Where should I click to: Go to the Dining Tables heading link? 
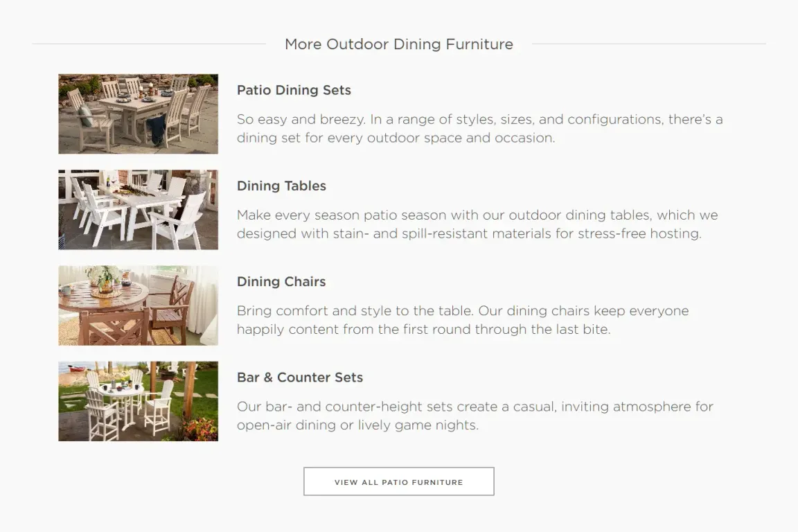[x=281, y=186]
